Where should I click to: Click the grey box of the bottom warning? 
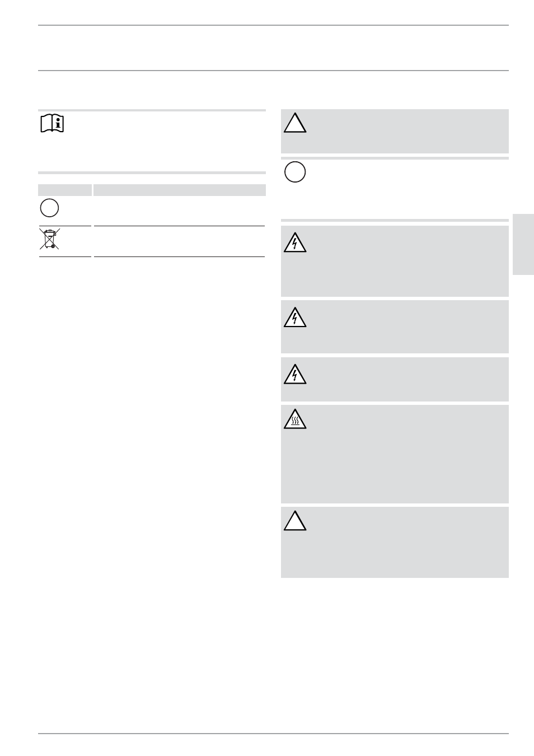(395, 542)
